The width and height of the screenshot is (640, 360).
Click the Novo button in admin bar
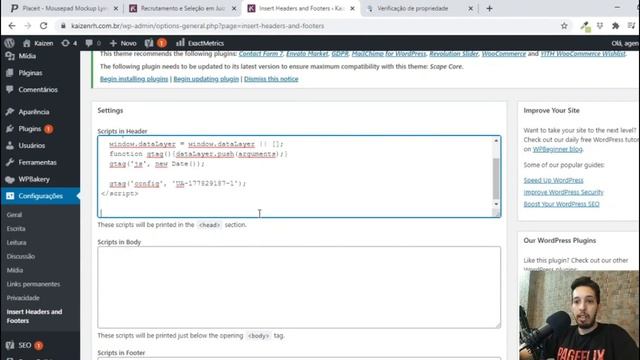[123, 43]
